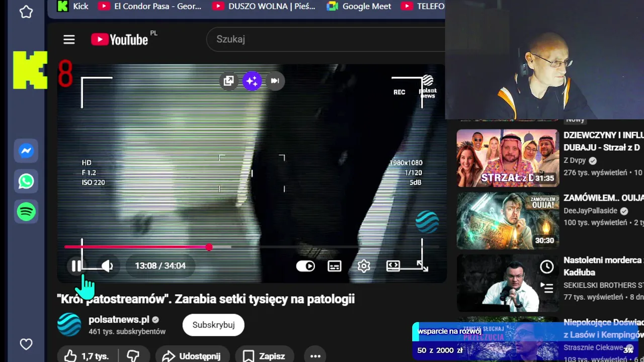Open WhatsApp from the browser sidebar
The height and width of the screenshot is (362, 644).
click(26, 181)
